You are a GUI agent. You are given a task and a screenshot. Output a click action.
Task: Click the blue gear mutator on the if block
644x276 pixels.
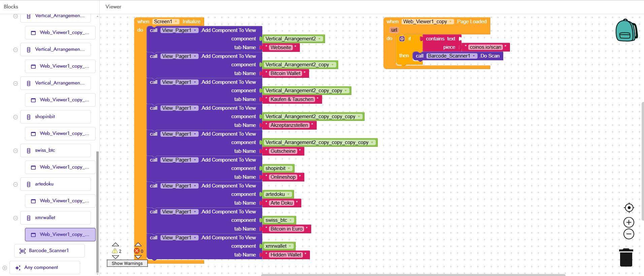click(402, 39)
